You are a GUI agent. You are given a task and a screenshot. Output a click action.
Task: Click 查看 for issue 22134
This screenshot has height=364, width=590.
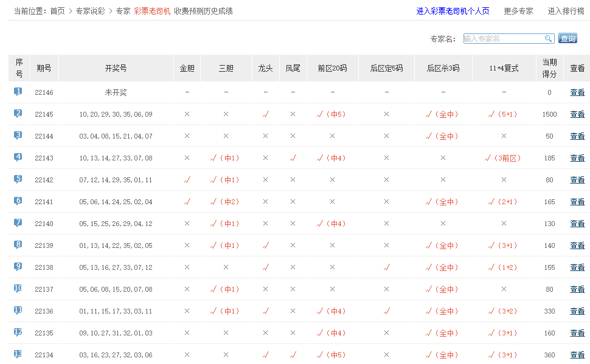pyautogui.click(x=577, y=355)
